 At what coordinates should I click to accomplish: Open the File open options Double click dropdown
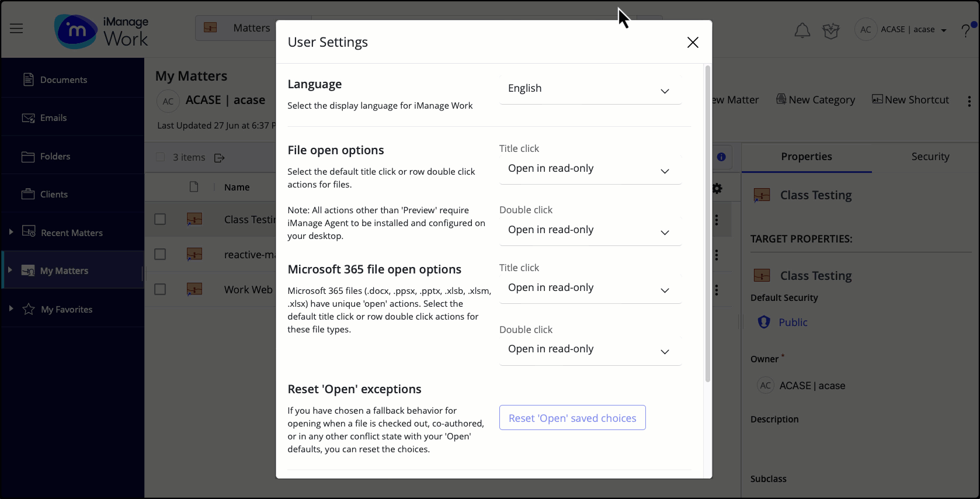click(590, 230)
